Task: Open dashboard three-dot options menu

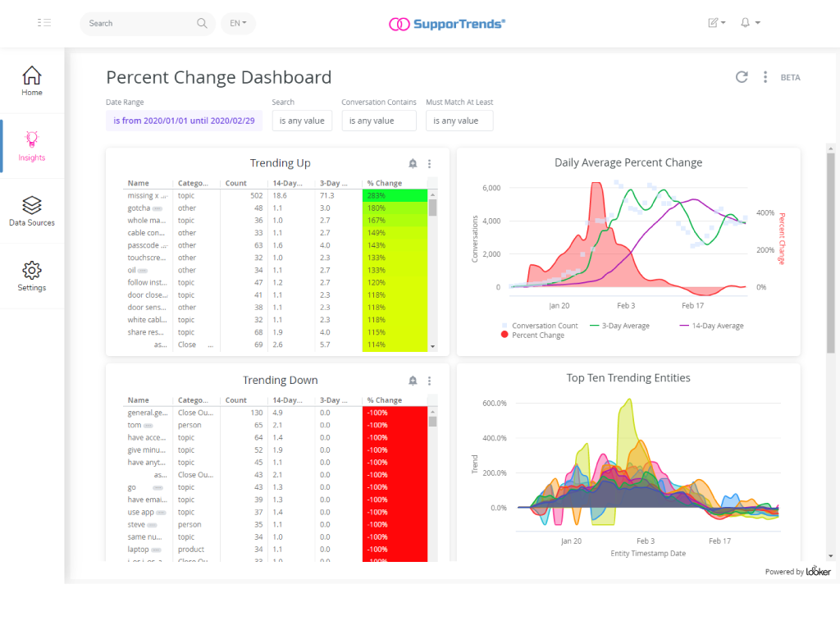Action: point(765,77)
